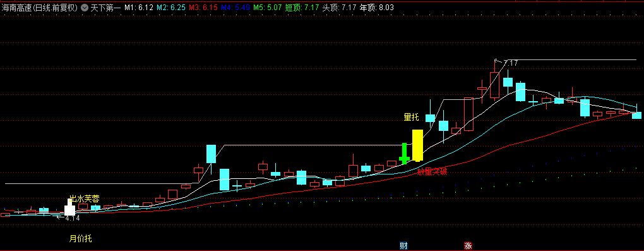This screenshot has width=644, height=251.
Task: Click the 4.14 low price marker
Action: [72, 218]
